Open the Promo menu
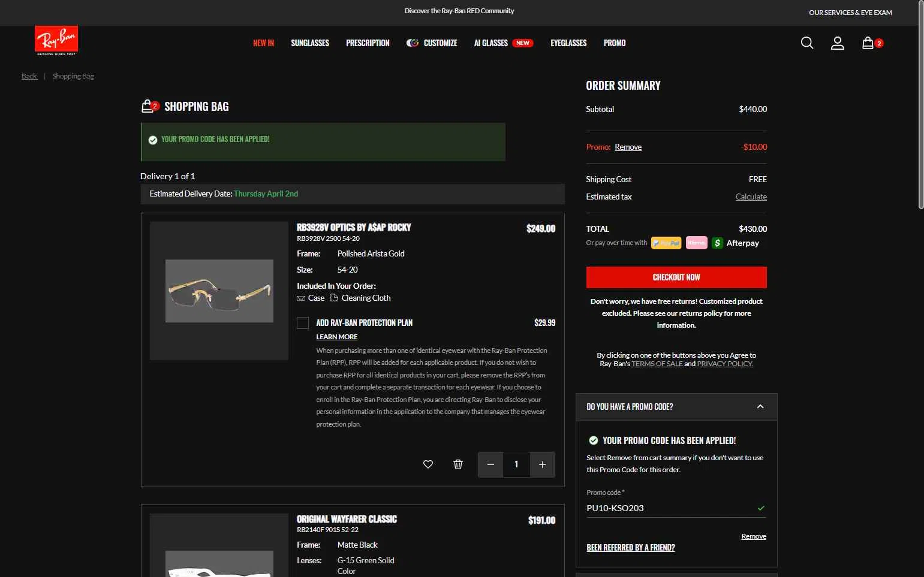This screenshot has height=577, width=924. point(615,43)
